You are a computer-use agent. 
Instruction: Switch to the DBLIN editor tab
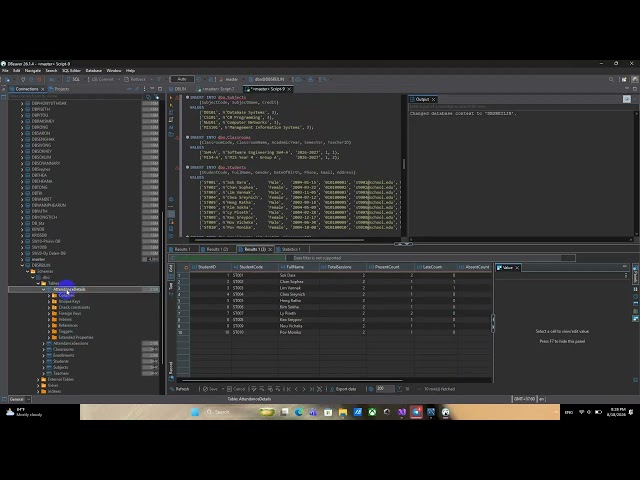coord(180,89)
